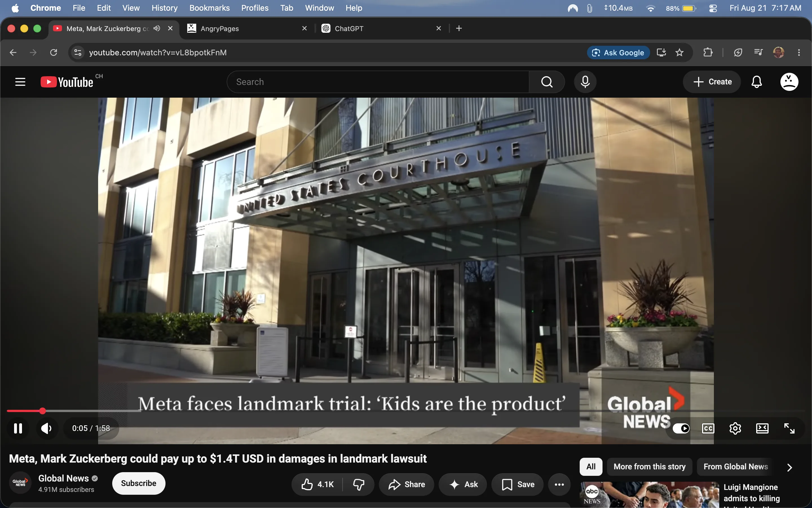Open a new tab

coord(459,29)
